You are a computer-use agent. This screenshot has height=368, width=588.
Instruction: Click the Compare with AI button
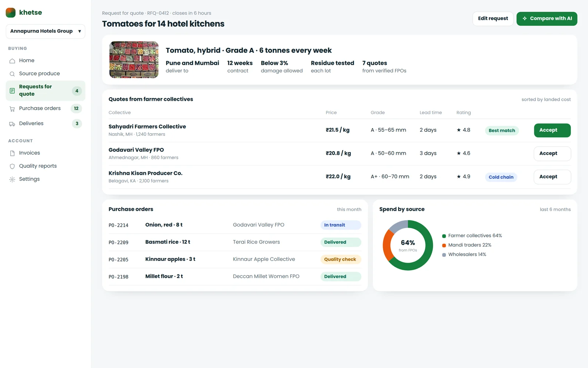(x=547, y=18)
